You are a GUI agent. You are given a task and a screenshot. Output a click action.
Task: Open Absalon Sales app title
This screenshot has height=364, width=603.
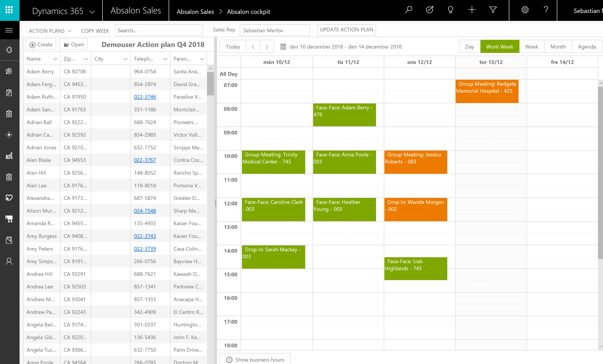click(136, 11)
